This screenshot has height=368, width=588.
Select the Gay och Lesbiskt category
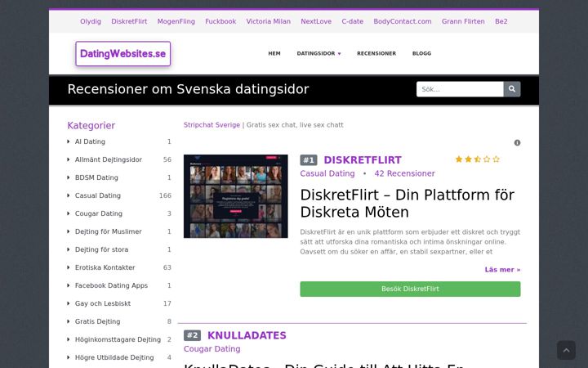click(103, 303)
